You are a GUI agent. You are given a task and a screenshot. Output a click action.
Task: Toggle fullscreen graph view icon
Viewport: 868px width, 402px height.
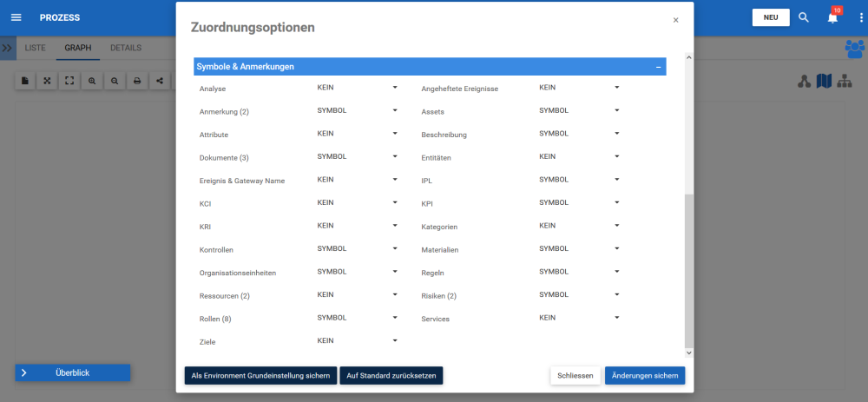(69, 81)
